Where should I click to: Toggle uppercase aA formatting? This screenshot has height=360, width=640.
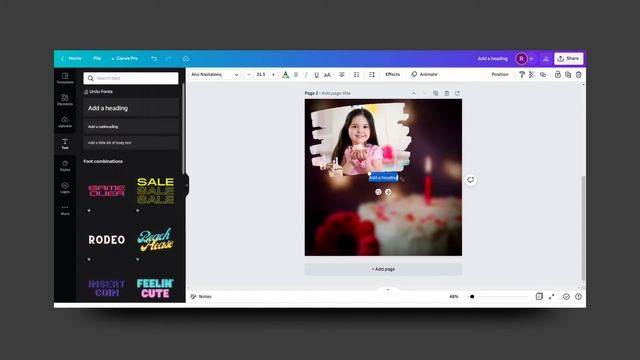(x=327, y=75)
